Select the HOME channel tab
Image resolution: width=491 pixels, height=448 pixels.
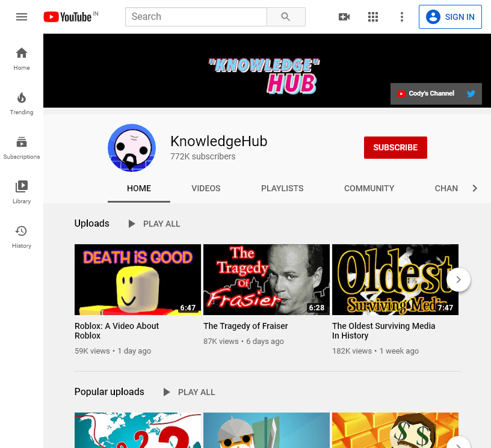(x=139, y=188)
